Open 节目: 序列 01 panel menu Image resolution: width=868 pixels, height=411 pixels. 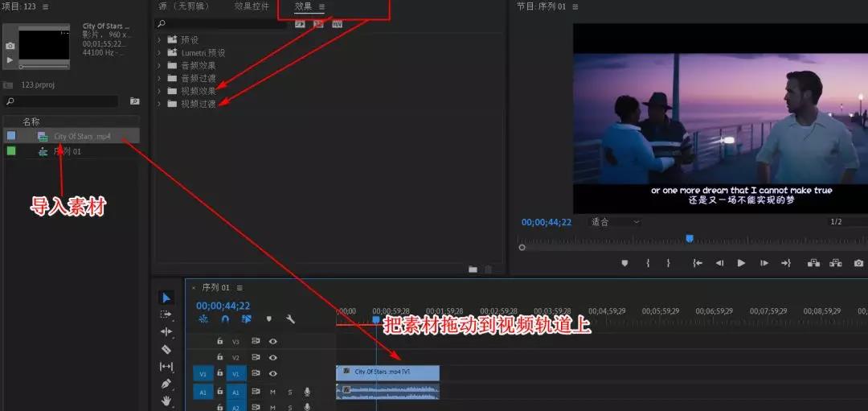click(x=575, y=6)
